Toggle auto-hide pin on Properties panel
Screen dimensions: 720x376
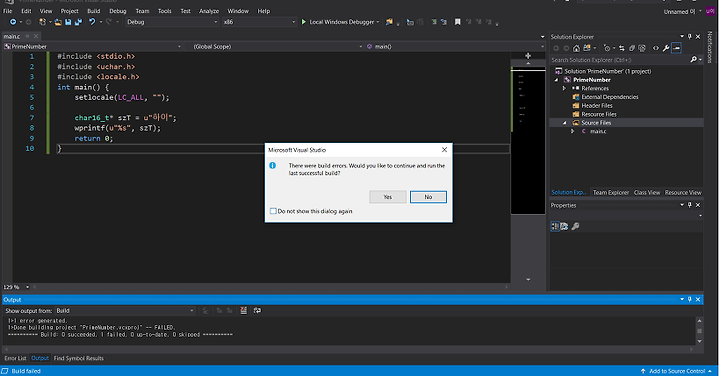(690, 205)
